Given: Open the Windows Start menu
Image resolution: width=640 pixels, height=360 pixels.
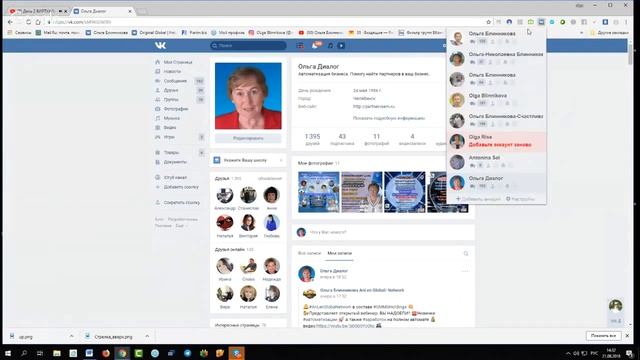Looking at the screenshot, I should pyautogui.click(x=7, y=353).
